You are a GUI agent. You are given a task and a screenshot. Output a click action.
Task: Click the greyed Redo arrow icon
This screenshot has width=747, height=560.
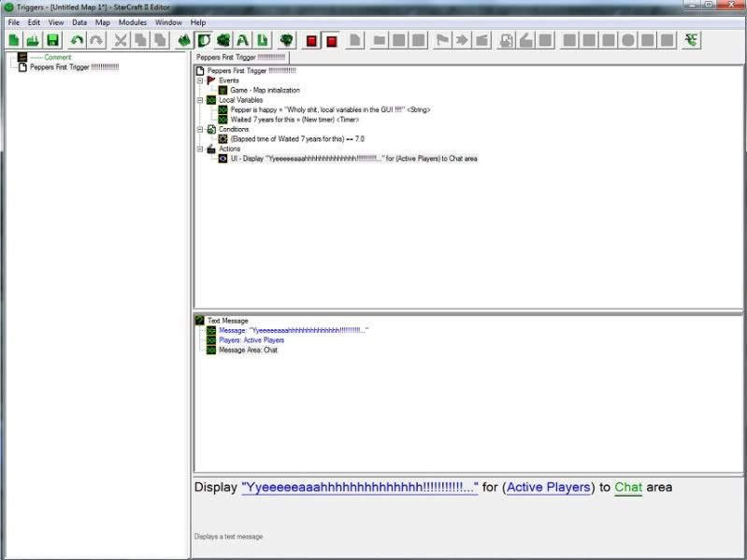(x=96, y=40)
